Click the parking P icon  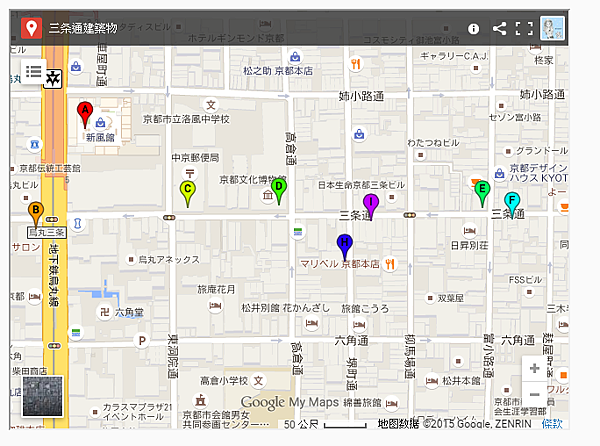click(142, 340)
